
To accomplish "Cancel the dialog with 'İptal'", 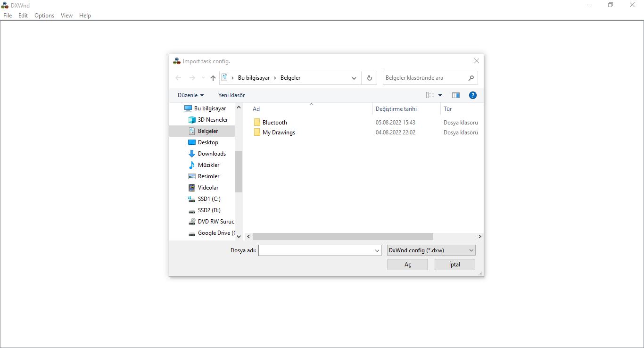I will (x=454, y=265).
